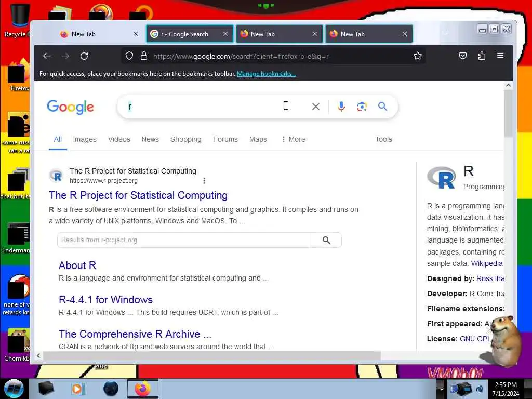The height and width of the screenshot is (399, 532).
Task: Search by image with the Google Lens icon
Action: pos(362,107)
